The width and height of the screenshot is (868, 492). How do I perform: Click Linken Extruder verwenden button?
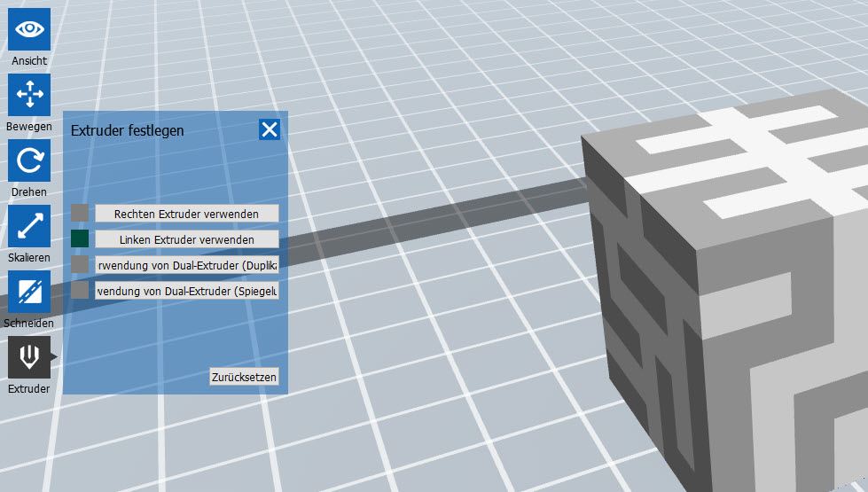[x=186, y=239]
